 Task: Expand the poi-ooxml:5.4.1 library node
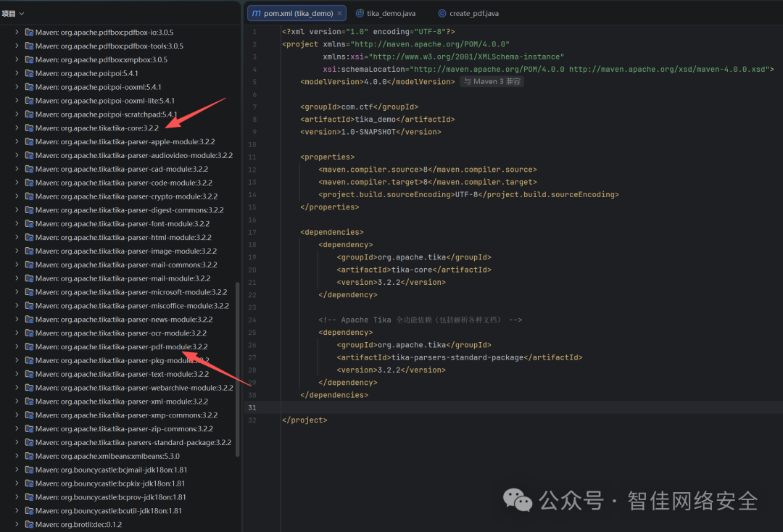pos(17,87)
